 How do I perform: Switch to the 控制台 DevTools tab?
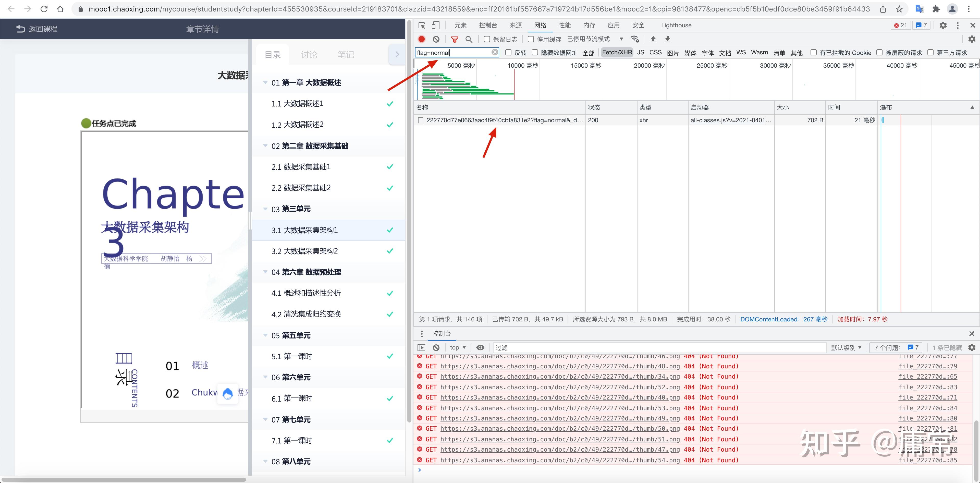tap(488, 26)
